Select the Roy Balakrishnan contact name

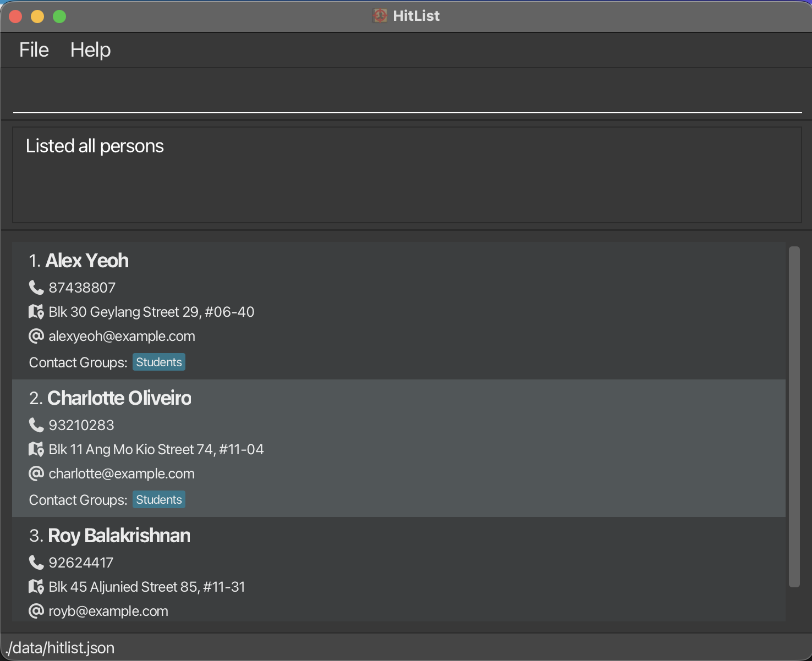119,536
